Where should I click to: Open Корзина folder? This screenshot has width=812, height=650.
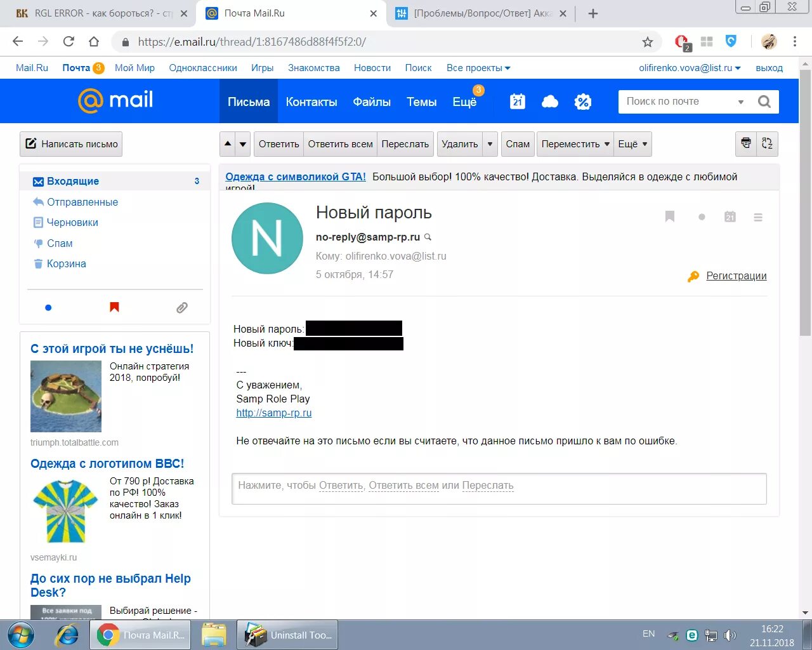pyautogui.click(x=67, y=263)
